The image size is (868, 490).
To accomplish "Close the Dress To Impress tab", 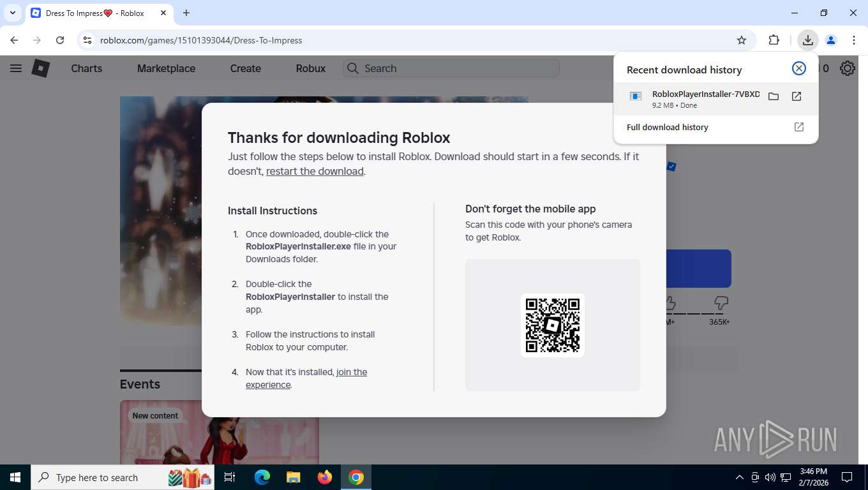I will click(x=162, y=13).
